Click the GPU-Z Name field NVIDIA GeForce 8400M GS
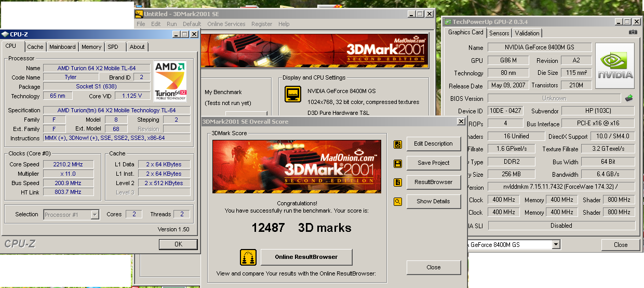Screen dimensions: 644x288 pyautogui.click(x=540, y=47)
